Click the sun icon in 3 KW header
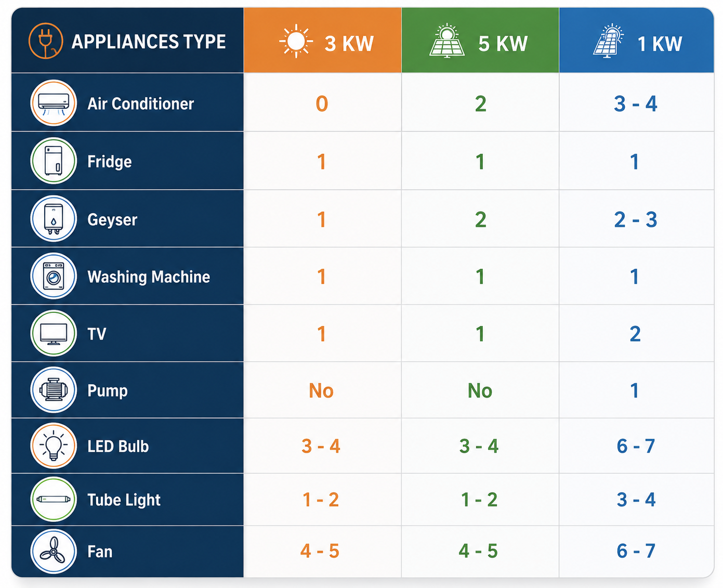 pos(296,41)
